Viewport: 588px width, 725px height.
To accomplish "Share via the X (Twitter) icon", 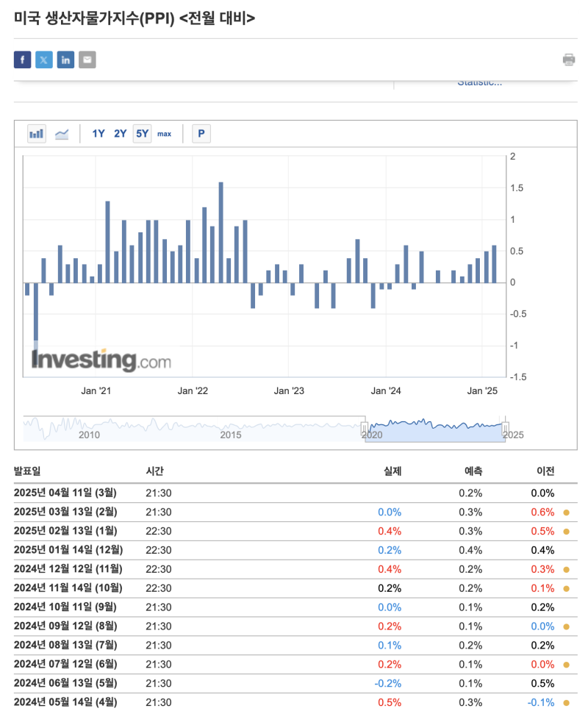I will (x=44, y=60).
